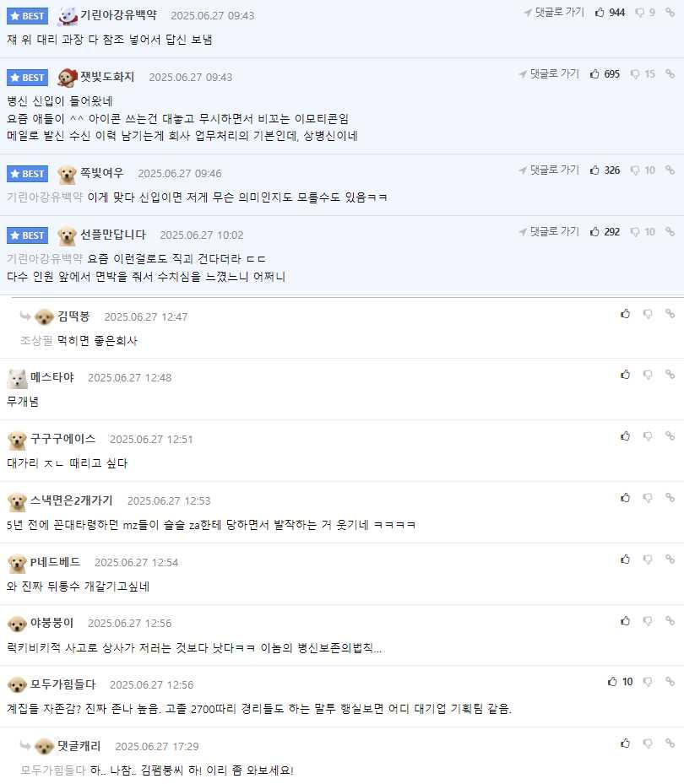
Task: Click the first BEST badge
Action: 28,16
